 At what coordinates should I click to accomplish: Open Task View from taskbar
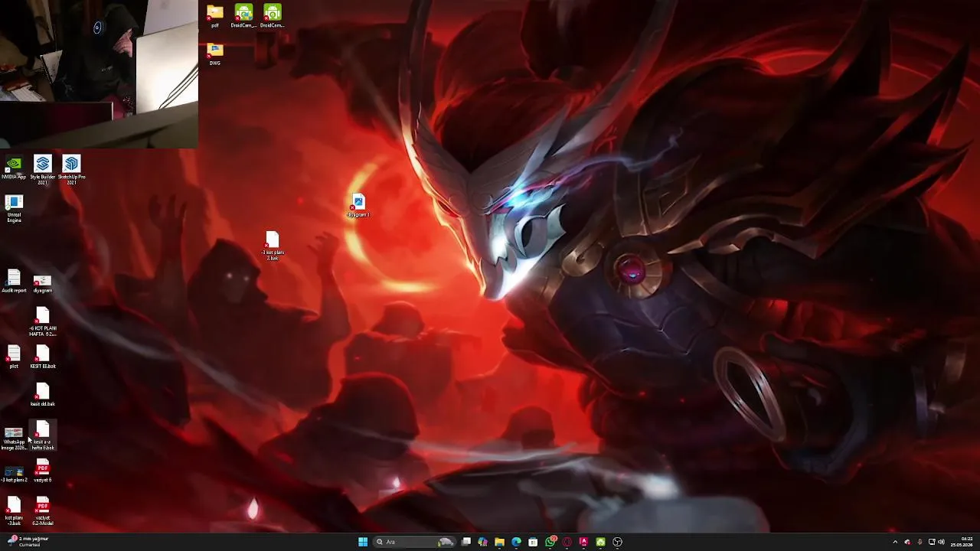click(465, 542)
